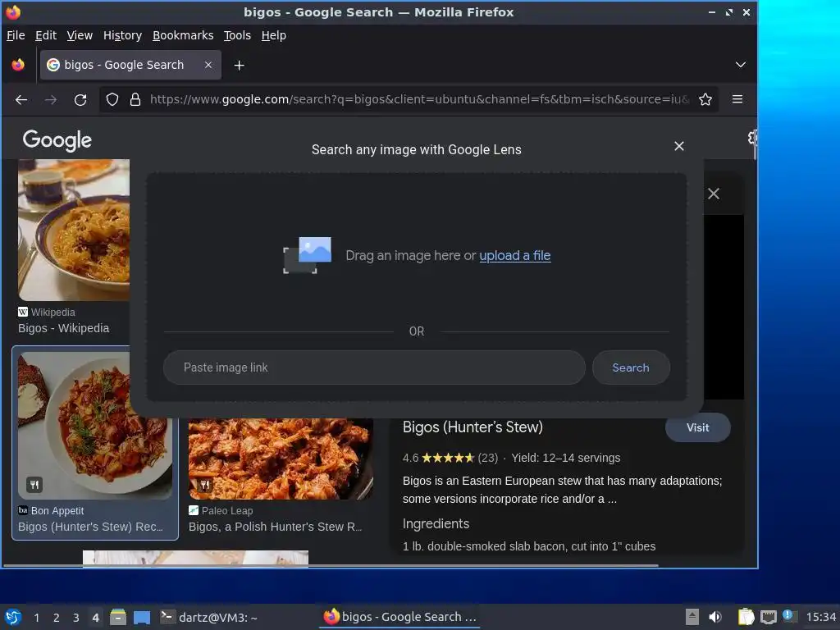Open the Firefox hamburger application menu

(x=737, y=99)
